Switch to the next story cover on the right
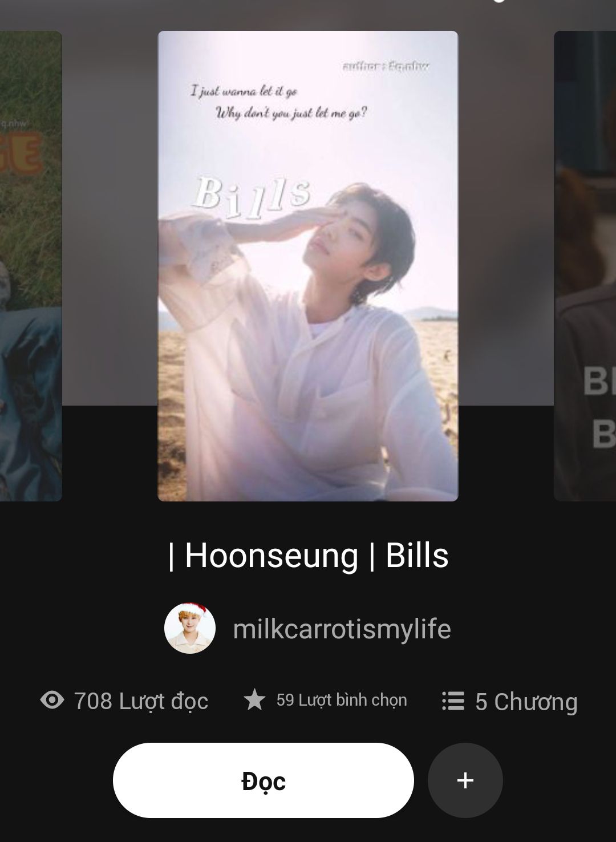Image resolution: width=616 pixels, height=842 pixels. point(585,266)
